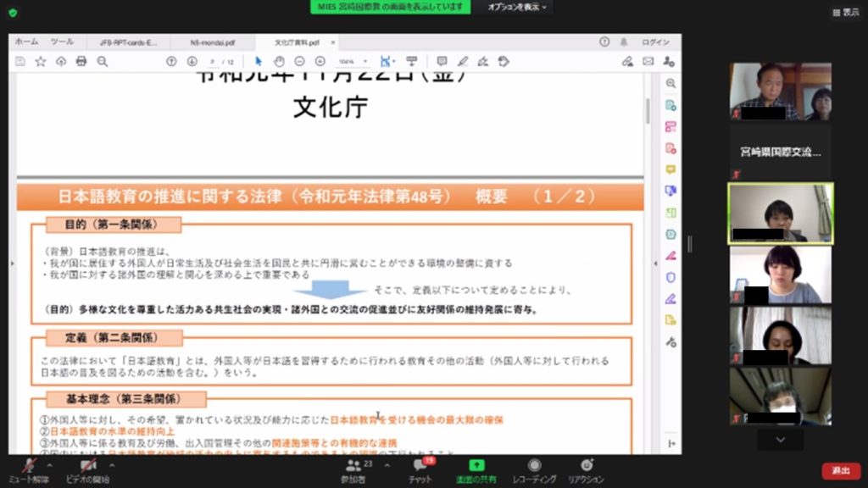868x488 pixels.
Task: Open the View Options dropdown at the top
Action: coord(516,7)
